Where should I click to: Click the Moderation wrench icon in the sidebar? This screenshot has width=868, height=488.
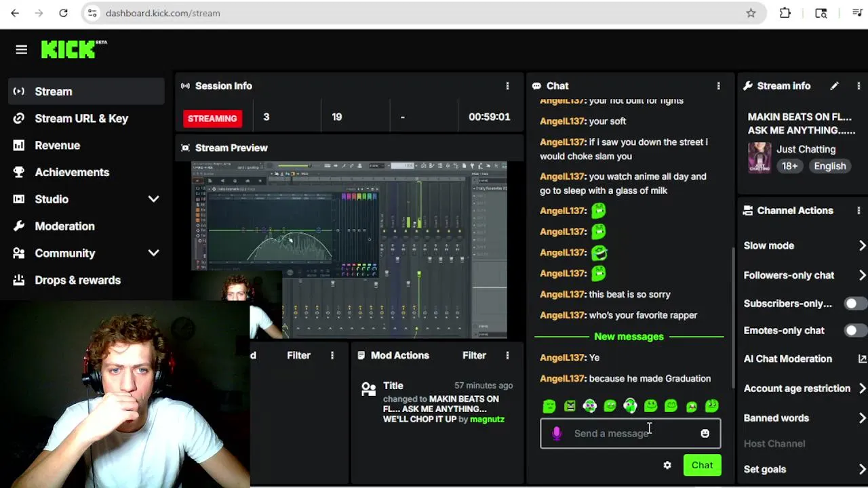pyautogui.click(x=19, y=226)
